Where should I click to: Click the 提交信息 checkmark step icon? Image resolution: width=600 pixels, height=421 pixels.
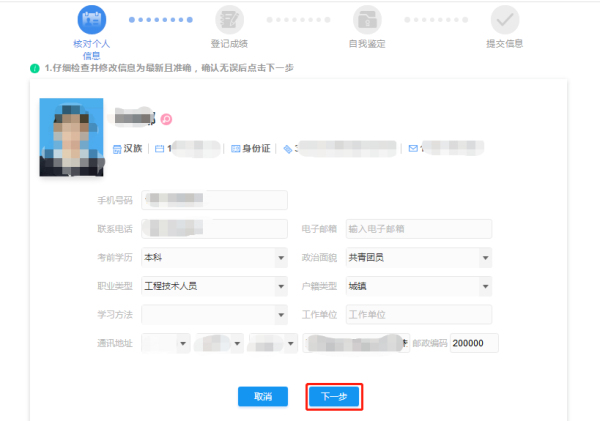point(505,20)
